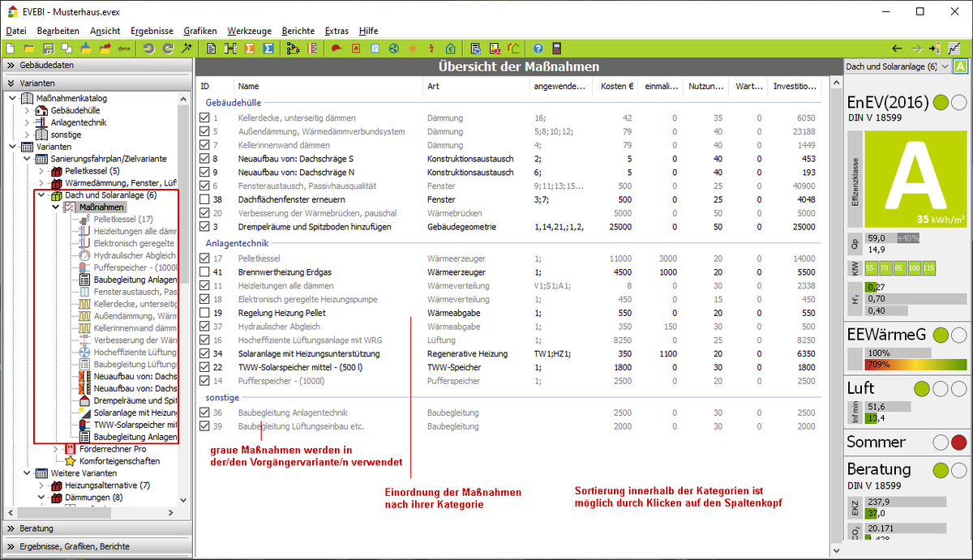This screenshot has height=560, width=973.
Task: Open the calculator toolbar icon
Action: click(x=557, y=49)
